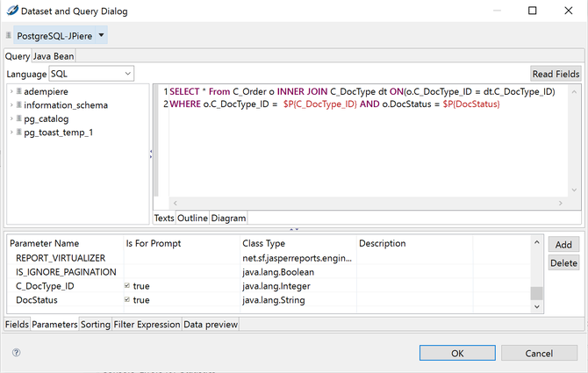Image resolution: width=588 pixels, height=373 pixels.
Task: Open the PostgreSQL-JPiere data adapter dropdown
Action: (x=103, y=36)
